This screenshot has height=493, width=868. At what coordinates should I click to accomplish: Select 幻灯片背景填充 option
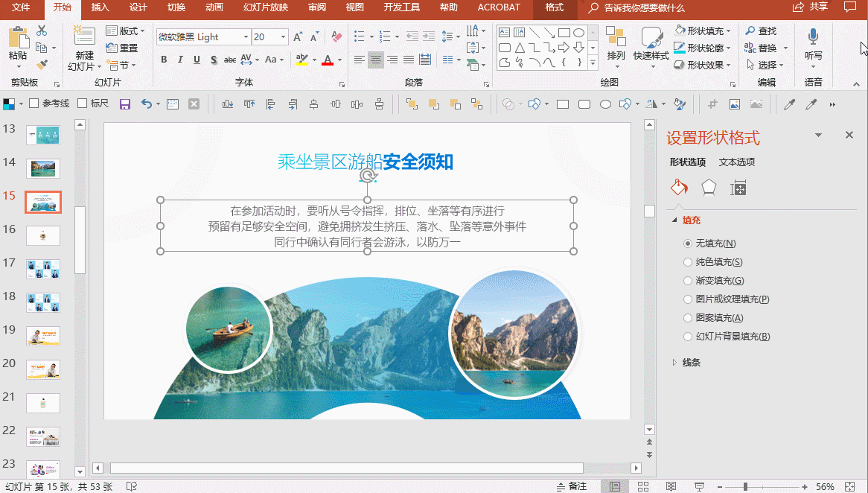pos(727,336)
